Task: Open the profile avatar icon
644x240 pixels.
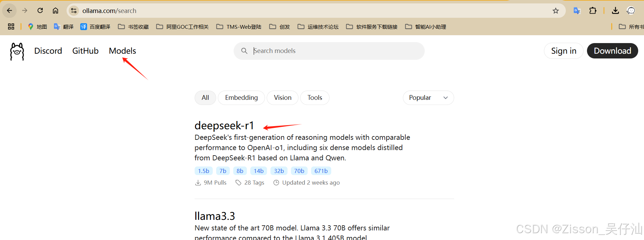Action: coord(631,11)
